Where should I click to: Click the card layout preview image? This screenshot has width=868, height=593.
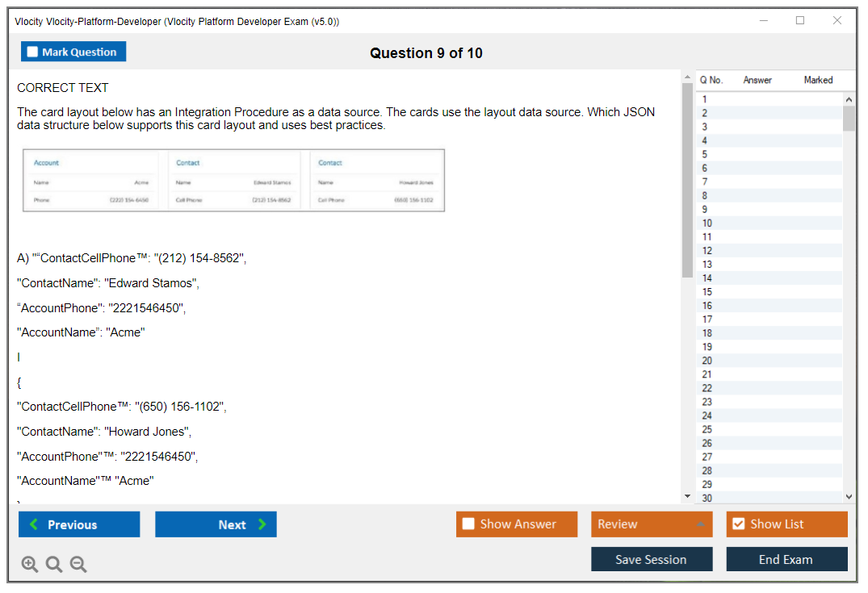click(233, 180)
